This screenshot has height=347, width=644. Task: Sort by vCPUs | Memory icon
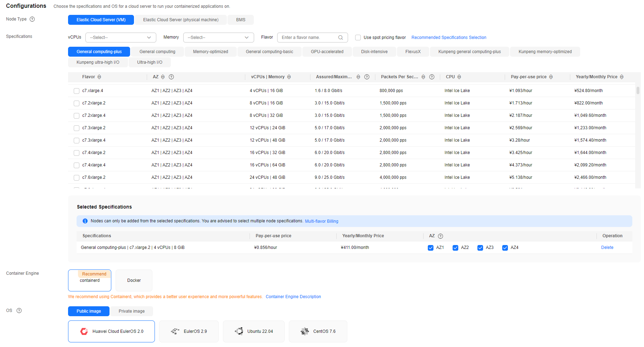(x=289, y=77)
